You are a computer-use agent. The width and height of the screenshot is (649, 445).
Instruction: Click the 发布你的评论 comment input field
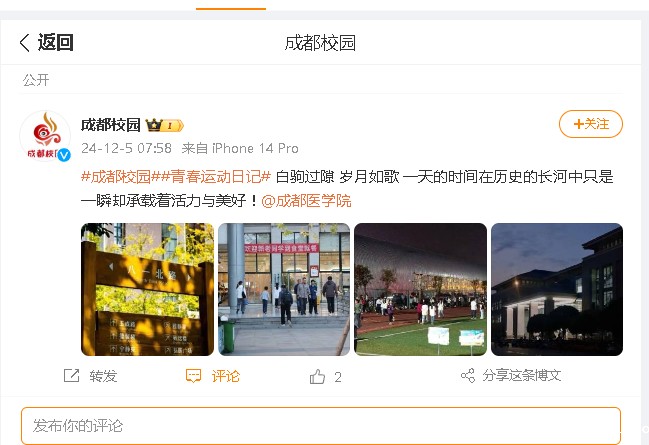tap(321, 426)
